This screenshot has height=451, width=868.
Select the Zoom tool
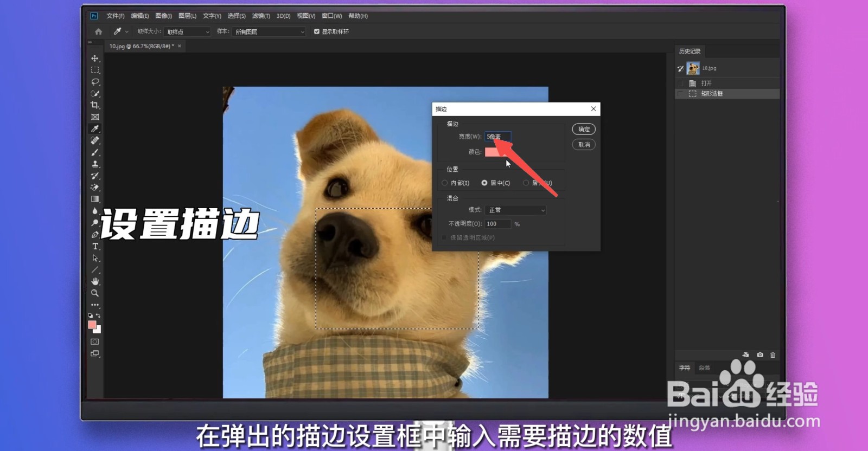pos(95,293)
